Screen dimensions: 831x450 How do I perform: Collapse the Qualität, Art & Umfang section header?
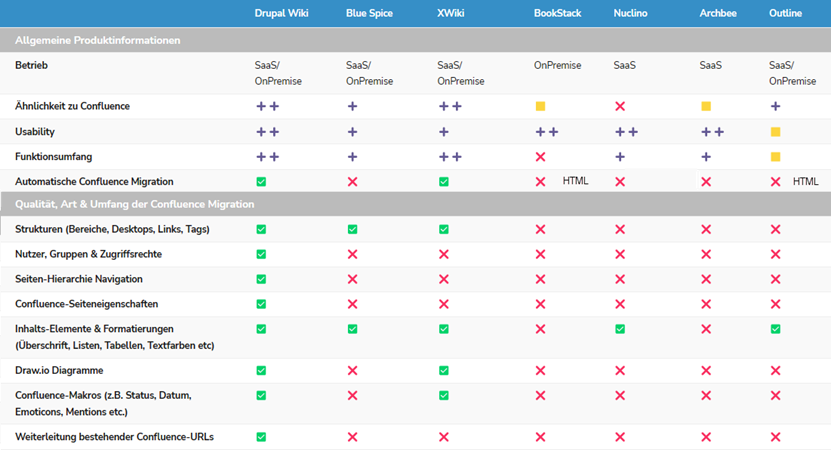[135, 204]
